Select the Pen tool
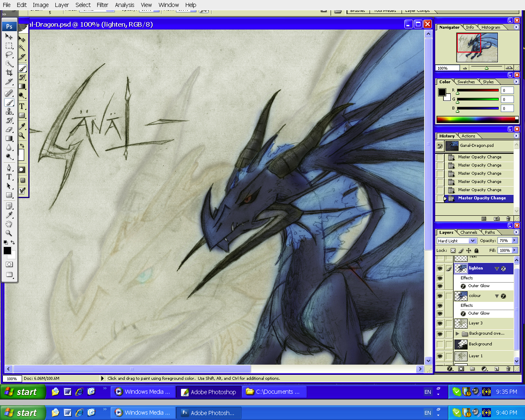This screenshot has height=420, width=525. pos(9,168)
